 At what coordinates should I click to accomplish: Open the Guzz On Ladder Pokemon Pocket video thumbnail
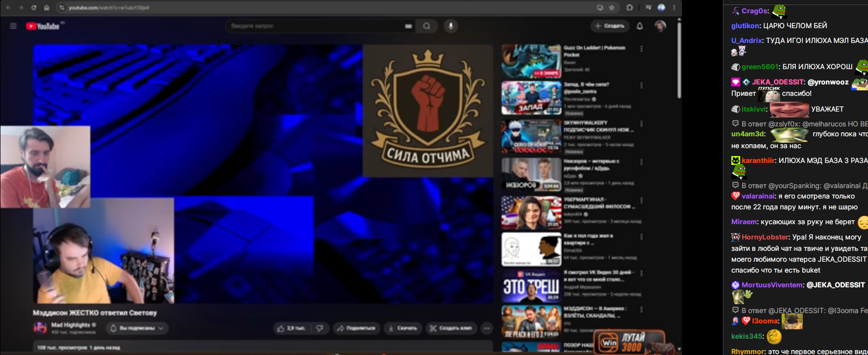tap(531, 61)
